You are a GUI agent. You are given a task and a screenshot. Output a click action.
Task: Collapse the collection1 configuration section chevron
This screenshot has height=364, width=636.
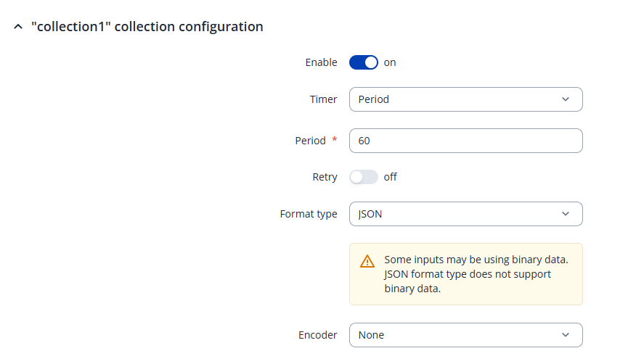coord(18,27)
